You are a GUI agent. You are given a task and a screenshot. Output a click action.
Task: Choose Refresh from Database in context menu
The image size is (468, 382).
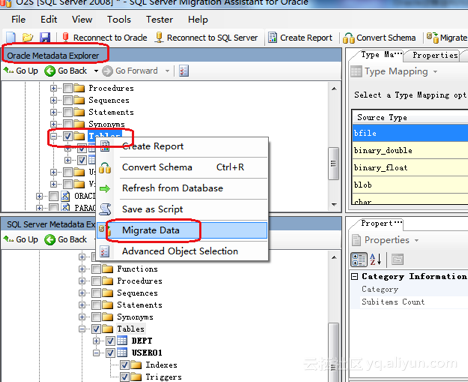182,188
